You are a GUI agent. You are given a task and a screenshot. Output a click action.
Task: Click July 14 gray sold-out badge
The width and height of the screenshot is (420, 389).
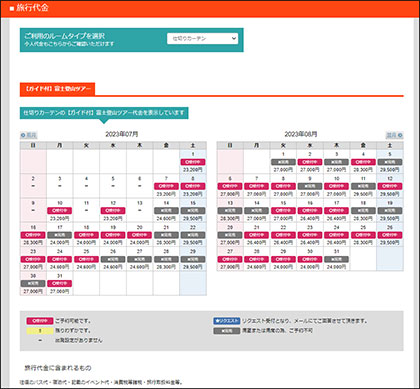pyautogui.click(x=166, y=211)
